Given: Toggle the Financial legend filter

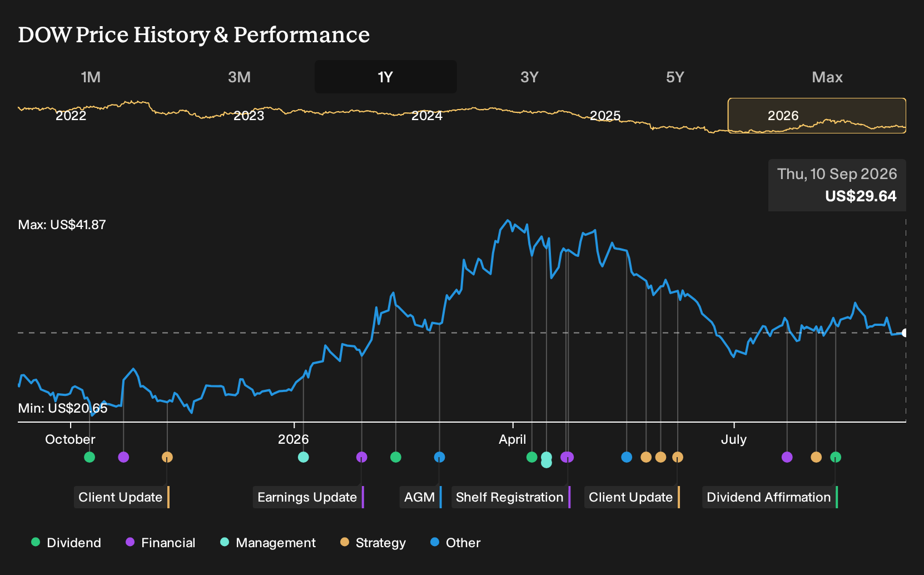Looking at the screenshot, I should (161, 543).
